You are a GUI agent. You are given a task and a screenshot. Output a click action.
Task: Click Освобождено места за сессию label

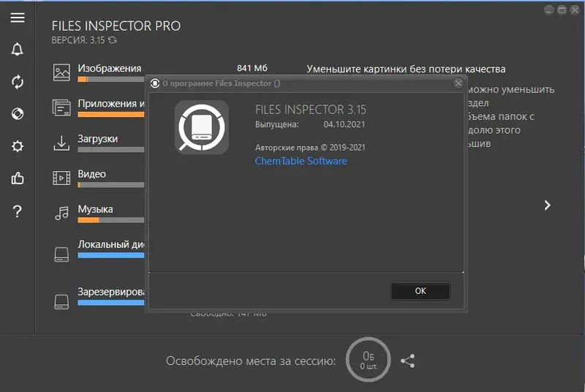coord(251,361)
